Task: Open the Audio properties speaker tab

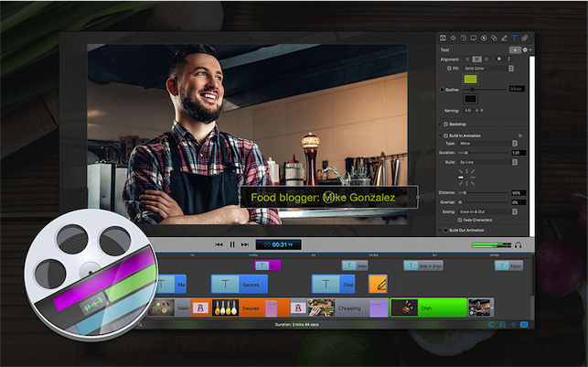Action: coord(453,38)
